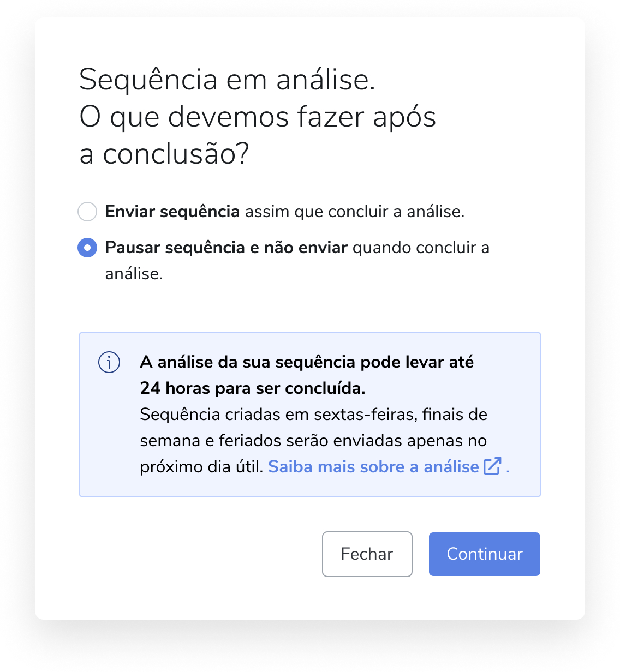This screenshot has width=620, height=672.
Task: Click the bold "24 horas para ser concluída." text
Action: tap(253, 388)
